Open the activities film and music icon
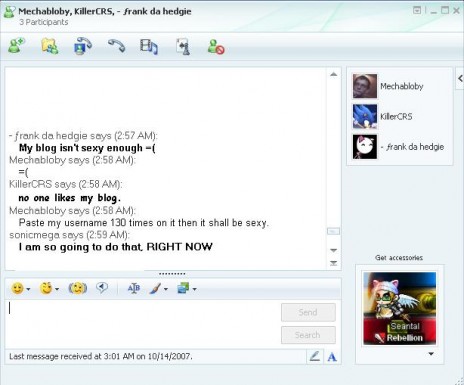464x385 pixels. [x=149, y=46]
